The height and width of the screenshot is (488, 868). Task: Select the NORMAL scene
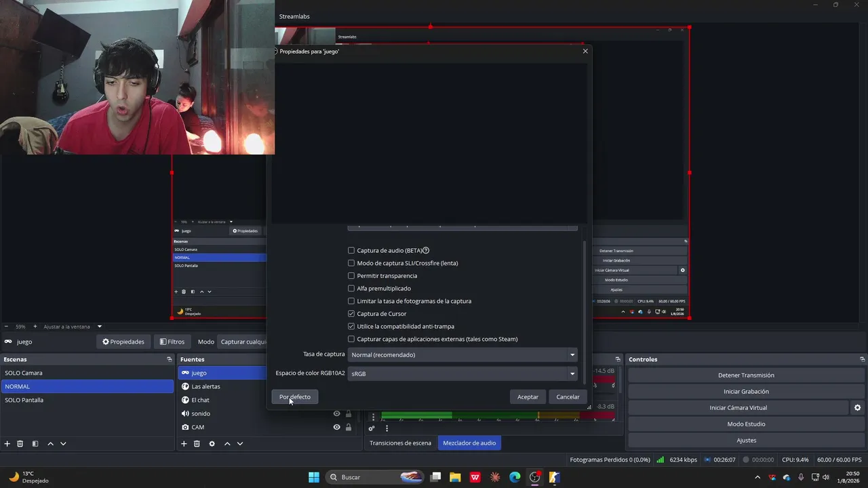[x=87, y=386]
